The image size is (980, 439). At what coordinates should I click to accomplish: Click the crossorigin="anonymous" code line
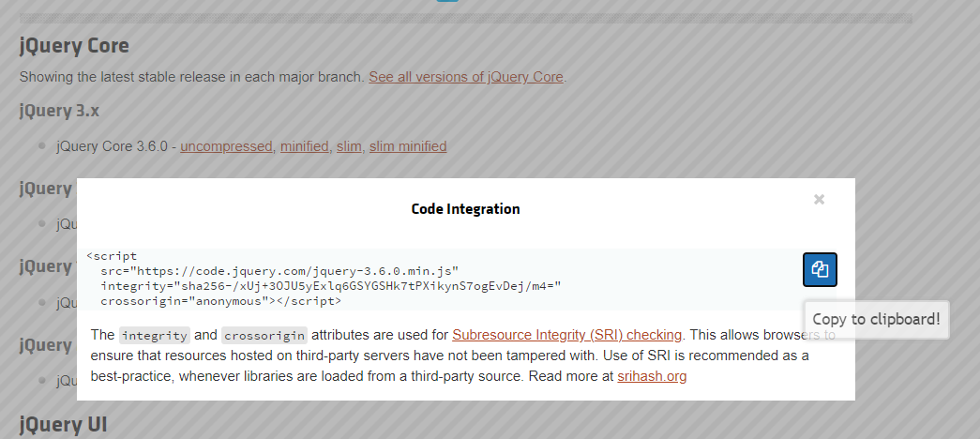(x=220, y=301)
